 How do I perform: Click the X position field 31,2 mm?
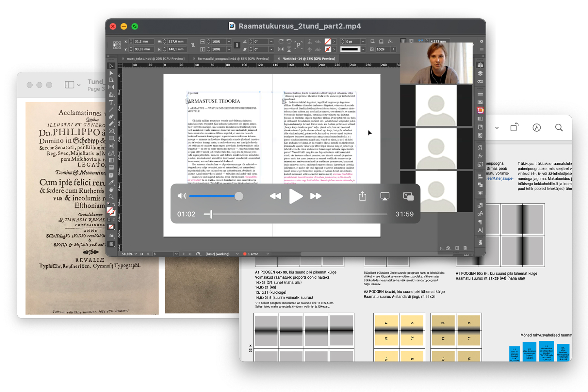coord(144,41)
